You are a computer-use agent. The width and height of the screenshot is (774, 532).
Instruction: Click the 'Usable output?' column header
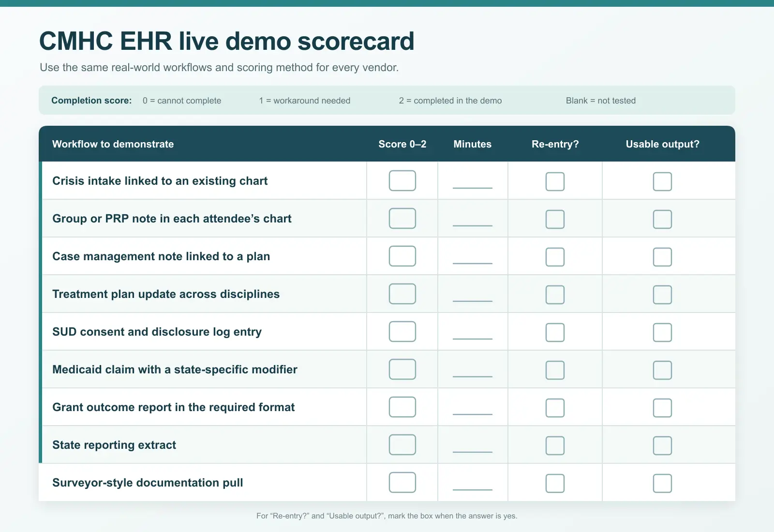(662, 144)
